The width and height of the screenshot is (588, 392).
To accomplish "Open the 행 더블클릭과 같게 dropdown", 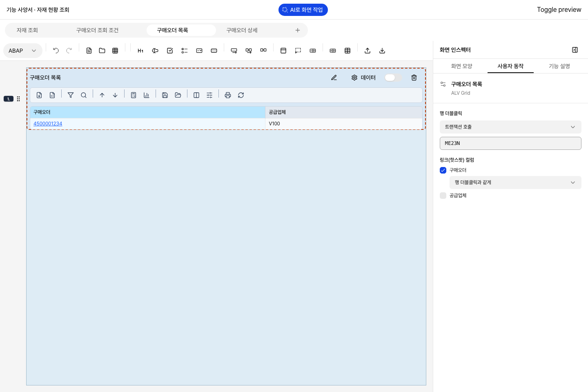I will pos(515,183).
